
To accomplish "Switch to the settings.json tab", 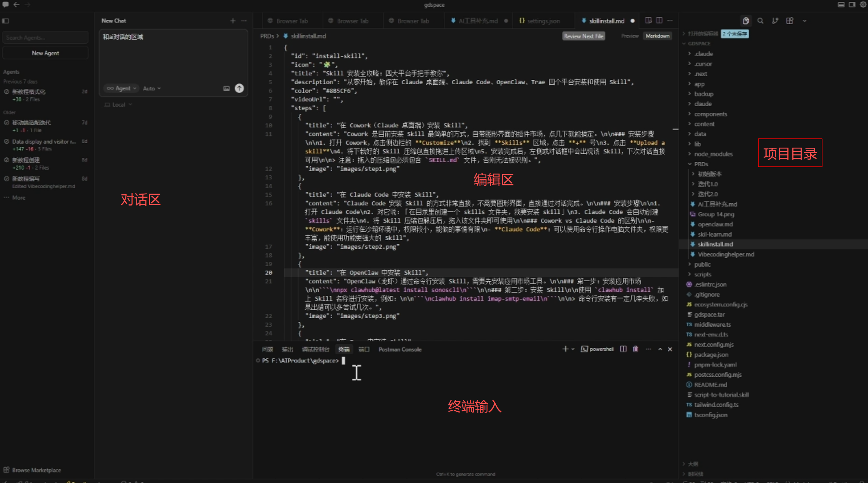I will pyautogui.click(x=543, y=21).
